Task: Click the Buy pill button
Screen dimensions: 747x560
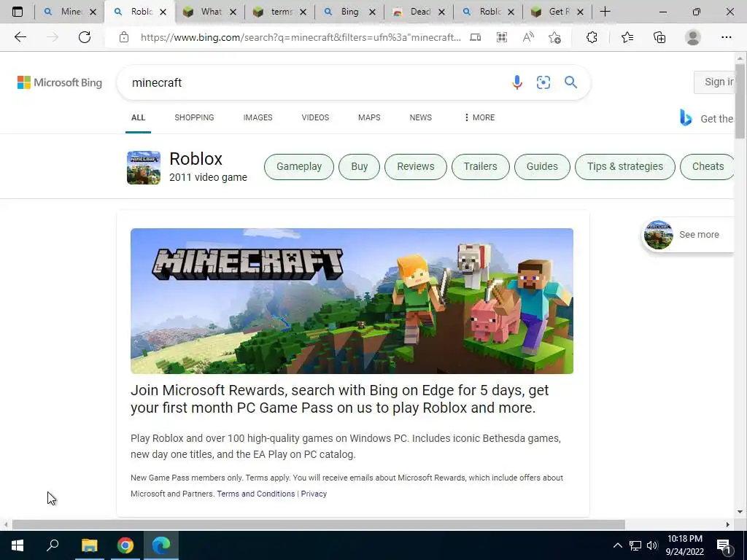Action: click(359, 167)
